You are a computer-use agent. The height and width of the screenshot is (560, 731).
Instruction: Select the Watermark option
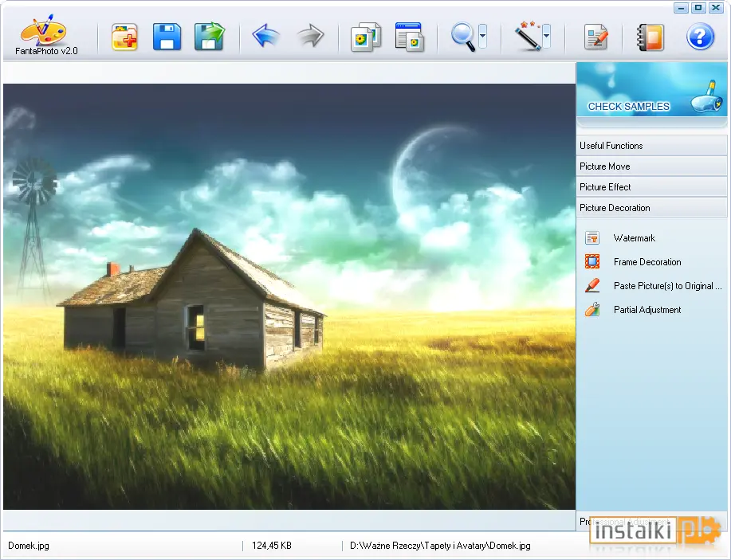tap(635, 238)
